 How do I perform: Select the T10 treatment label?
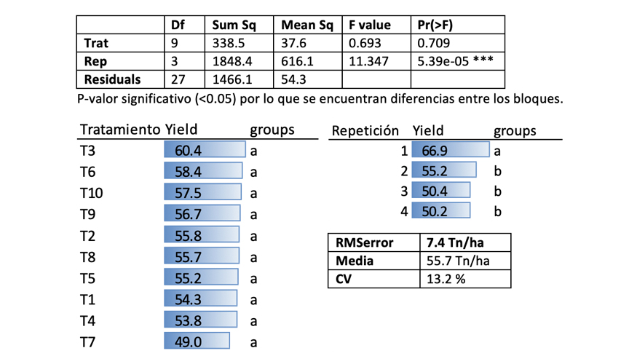tap(92, 193)
